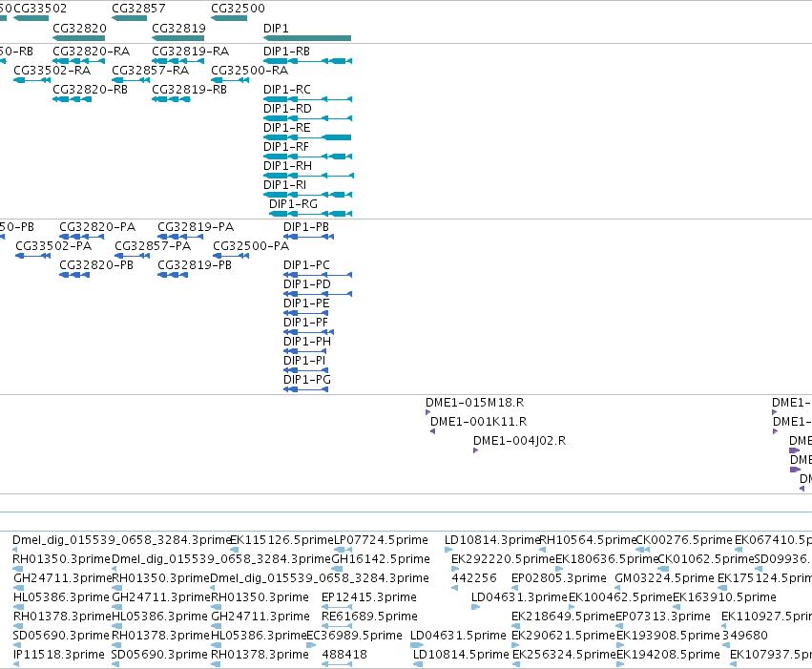Select EST EP02805.3prime
The image size is (812, 669).
514,588
